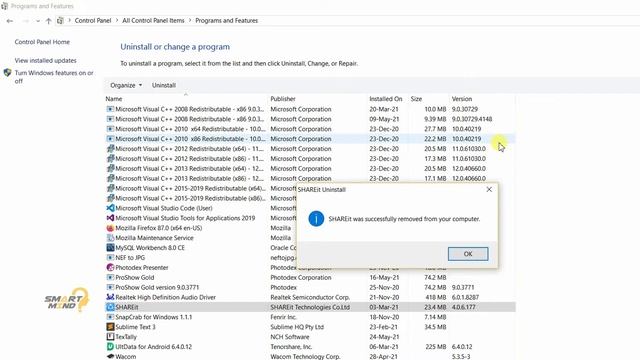640x360 pixels.
Task: Click Visual C++ 2013 (x86) icon
Action: [110, 178]
